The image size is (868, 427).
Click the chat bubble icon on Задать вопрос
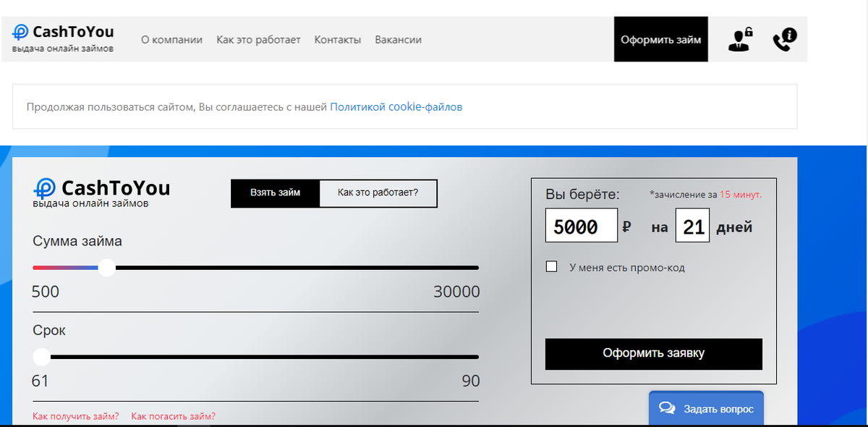coord(667,409)
